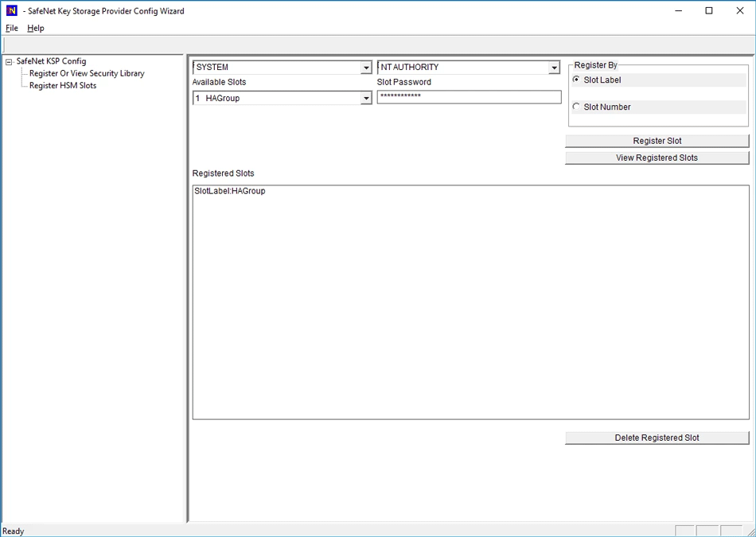Click View Registered Slots button

(x=657, y=158)
